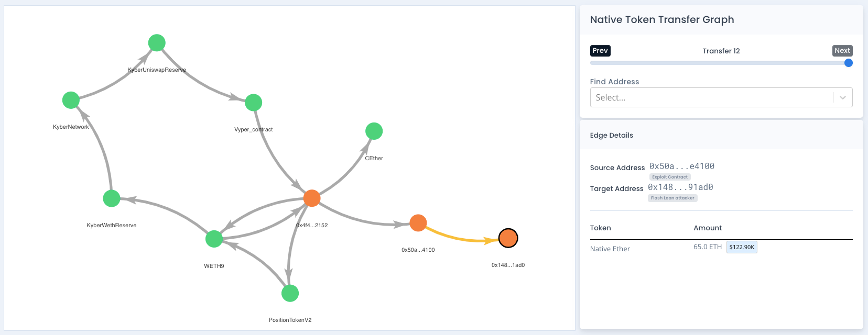This screenshot has height=335, width=868.
Task: Click the highlighted yellow transfer edge
Action: [x=461, y=237]
